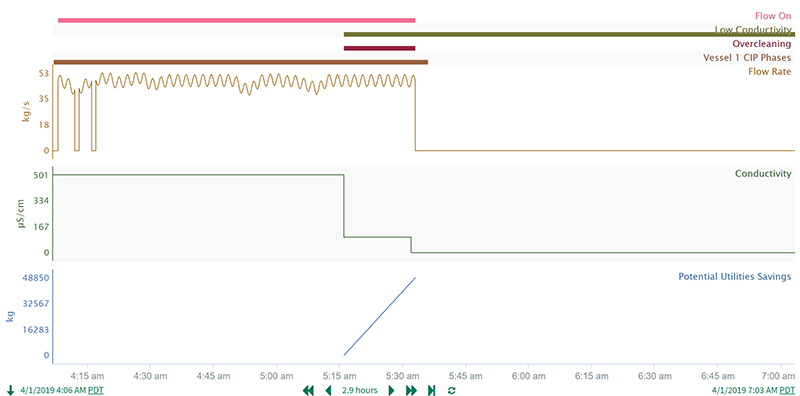Click the 4:15 am time axis tick

(87, 376)
